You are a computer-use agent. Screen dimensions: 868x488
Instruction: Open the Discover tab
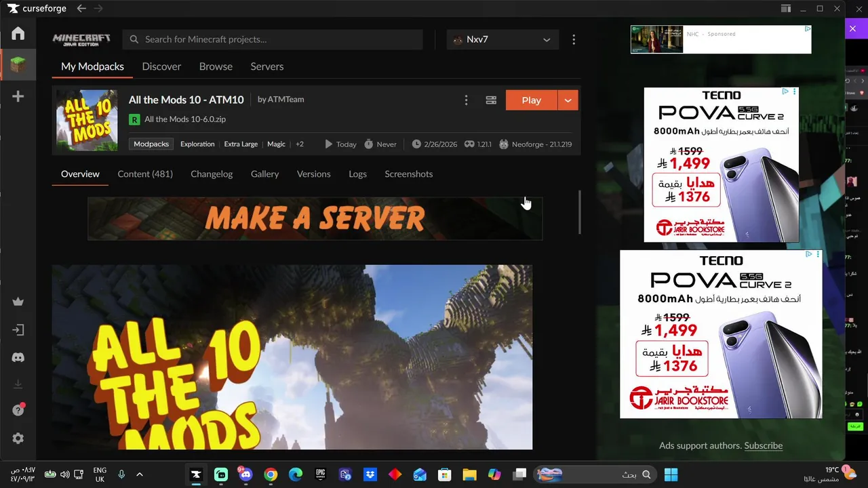pos(161,66)
